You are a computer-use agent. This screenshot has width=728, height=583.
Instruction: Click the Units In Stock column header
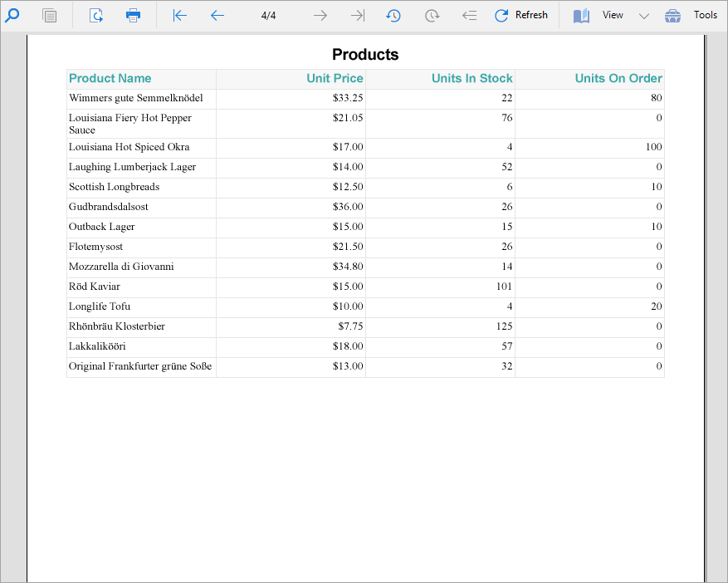click(x=441, y=79)
